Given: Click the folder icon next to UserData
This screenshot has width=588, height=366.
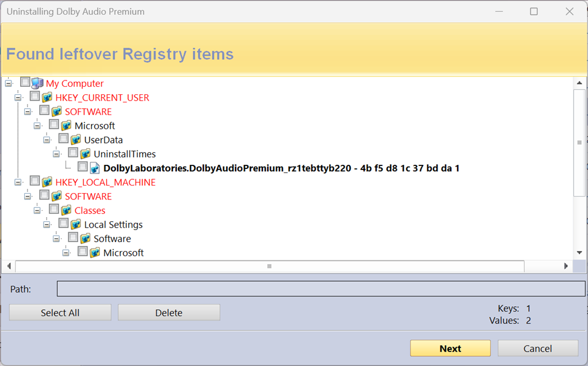Looking at the screenshot, I should tap(75, 140).
